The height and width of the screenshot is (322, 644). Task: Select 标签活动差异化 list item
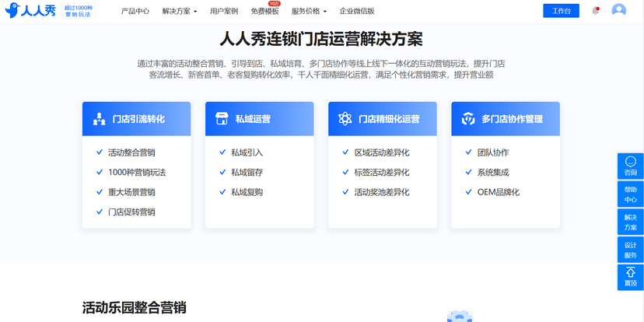pos(382,173)
